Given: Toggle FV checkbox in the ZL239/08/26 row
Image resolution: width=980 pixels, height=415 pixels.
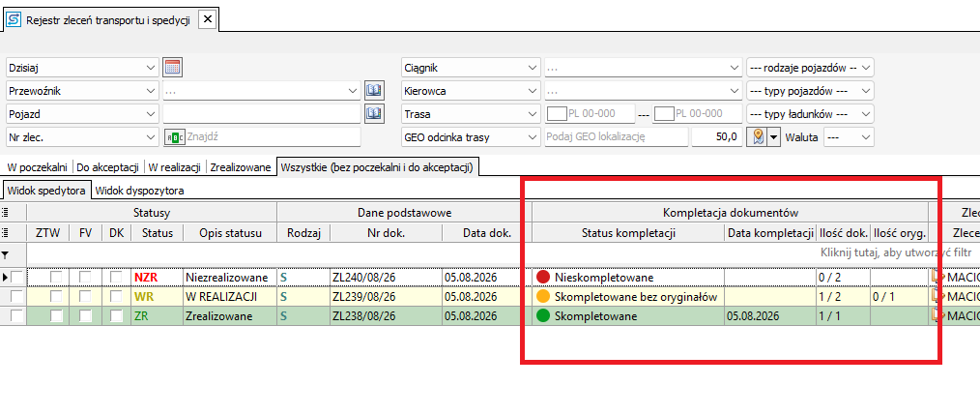Looking at the screenshot, I should [x=85, y=296].
